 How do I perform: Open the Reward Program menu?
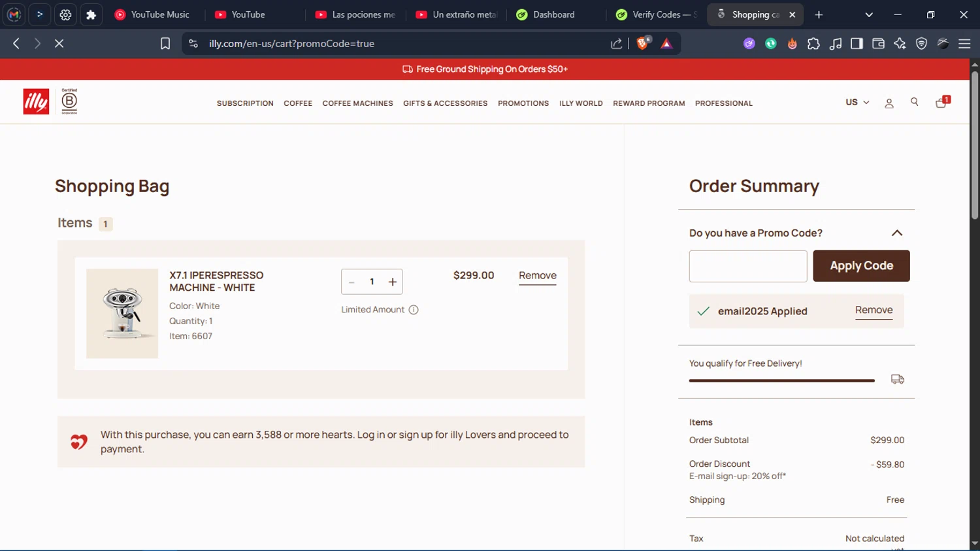649,103
